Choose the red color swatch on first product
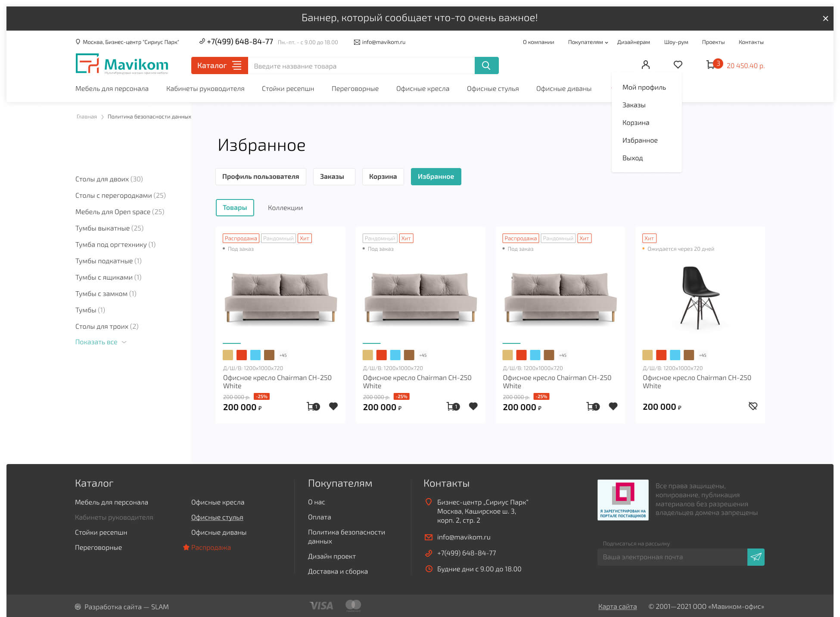This screenshot has height=617, width=840. pos(242,355)
